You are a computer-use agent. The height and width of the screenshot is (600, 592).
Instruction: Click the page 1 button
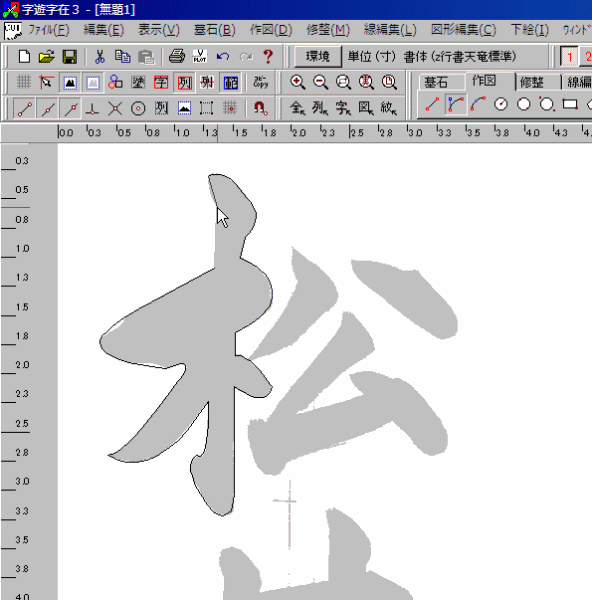click(569, 57)
